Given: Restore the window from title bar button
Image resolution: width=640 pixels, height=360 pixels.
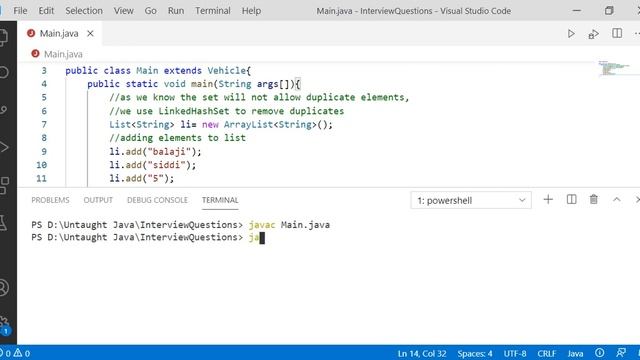Looking at the screenshot, I should (x=609, y=11).
